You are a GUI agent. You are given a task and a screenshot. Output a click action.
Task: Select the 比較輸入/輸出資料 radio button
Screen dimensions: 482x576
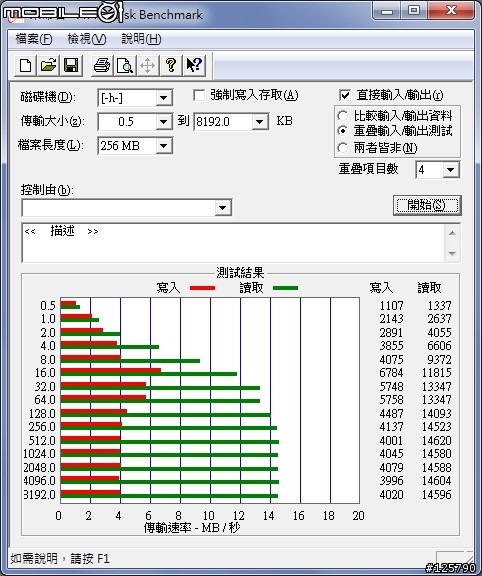(x=343, y=116)
